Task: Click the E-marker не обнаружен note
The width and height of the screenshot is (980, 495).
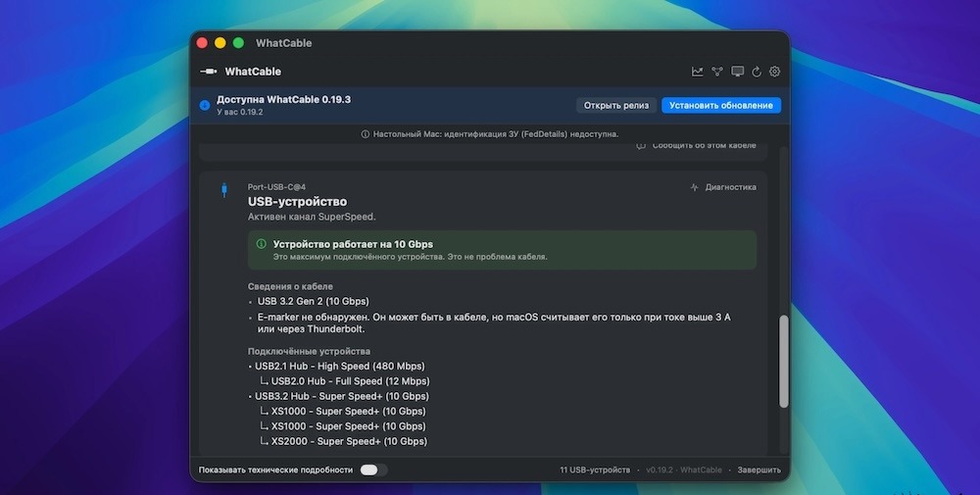Action: (x=494, y=323)
